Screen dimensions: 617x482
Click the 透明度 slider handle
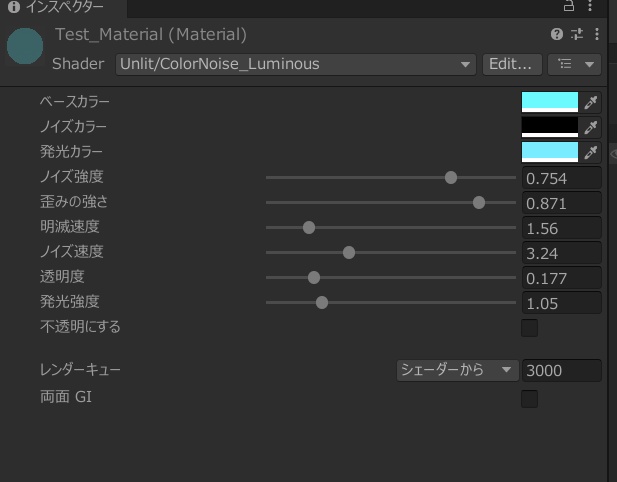pos(314,278)
